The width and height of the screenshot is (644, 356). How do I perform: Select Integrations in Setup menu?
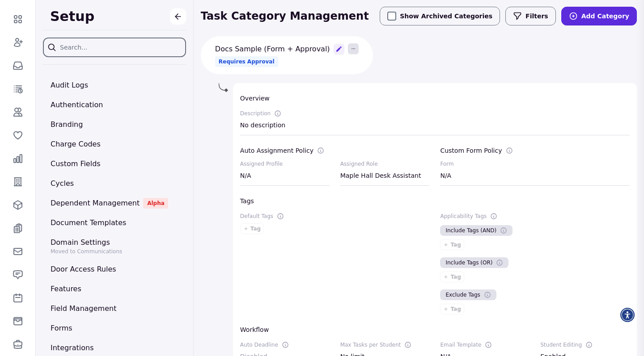coord(72,348)
